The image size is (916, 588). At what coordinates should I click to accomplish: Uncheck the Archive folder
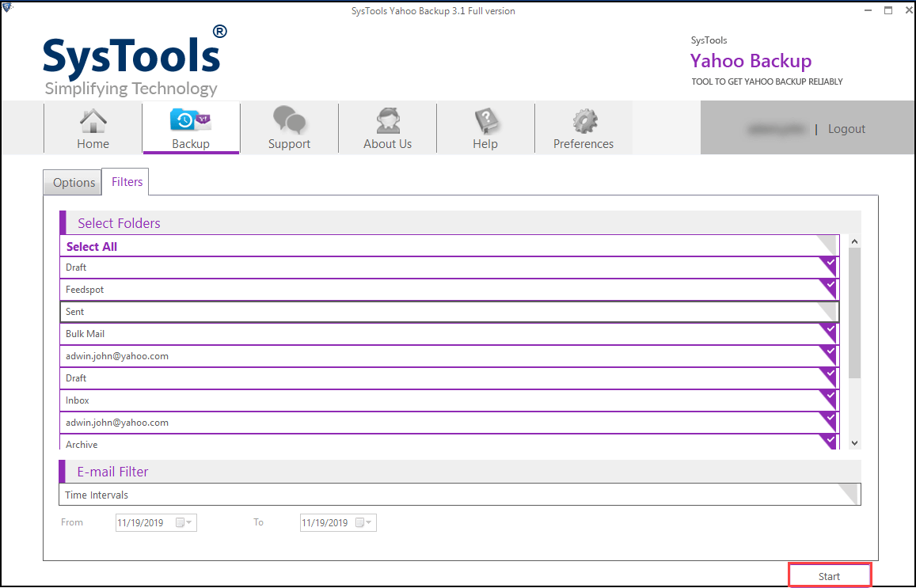pyautogui.click(x=828, y=442)
